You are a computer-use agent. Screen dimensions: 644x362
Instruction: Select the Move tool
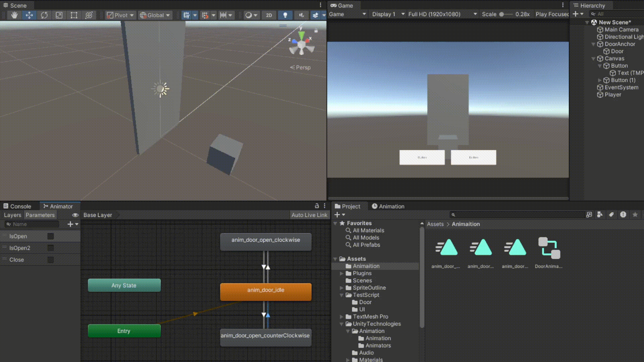coord(29,15)
